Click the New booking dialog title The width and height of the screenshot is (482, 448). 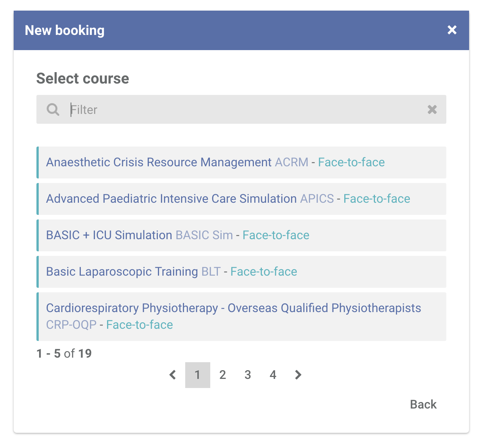(65, 30)
